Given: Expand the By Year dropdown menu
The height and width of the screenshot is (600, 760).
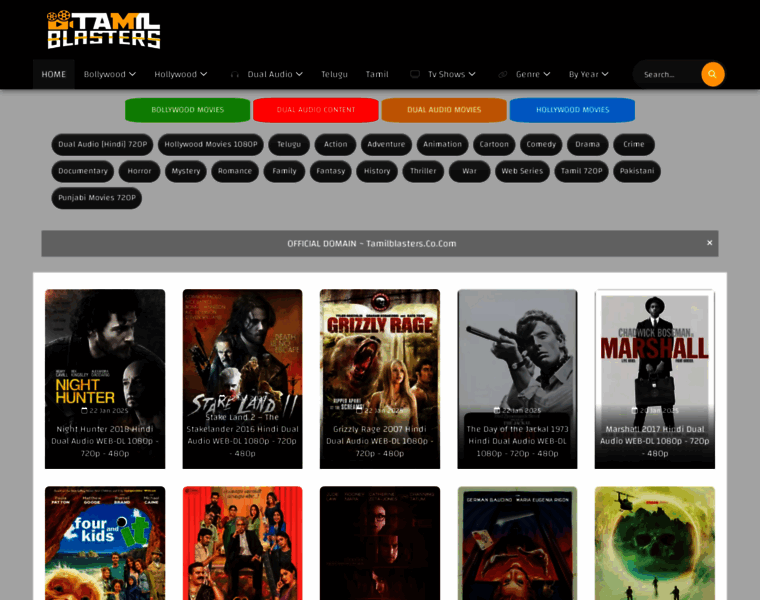Looking at the screenshot, I should tap(588, 74).
